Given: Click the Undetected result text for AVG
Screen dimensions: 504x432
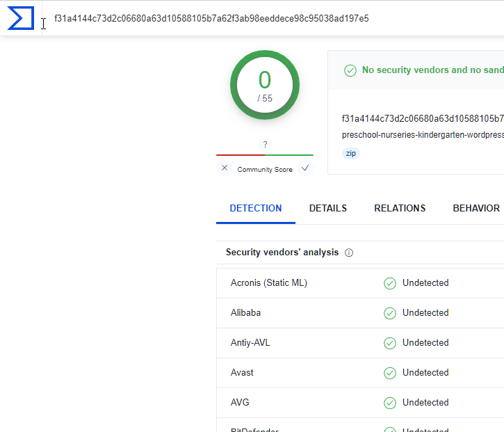Looking at the screenshot, I should point(425,402).
